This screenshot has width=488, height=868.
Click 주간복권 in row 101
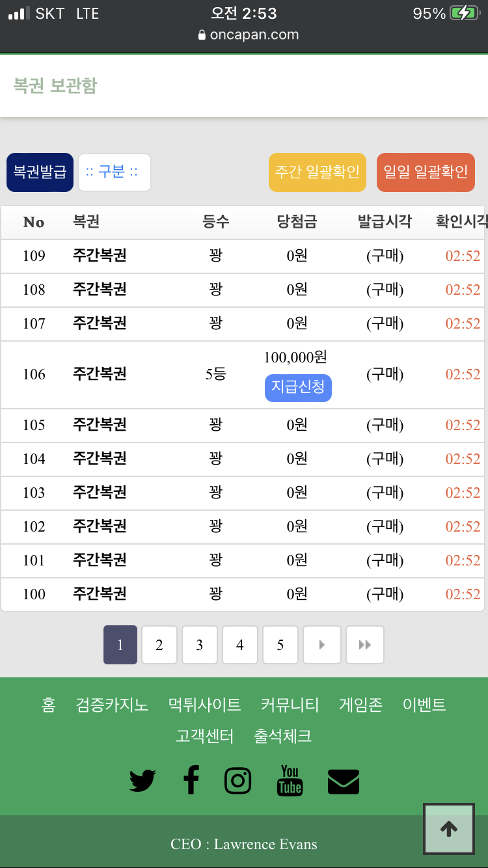[100, 560]
